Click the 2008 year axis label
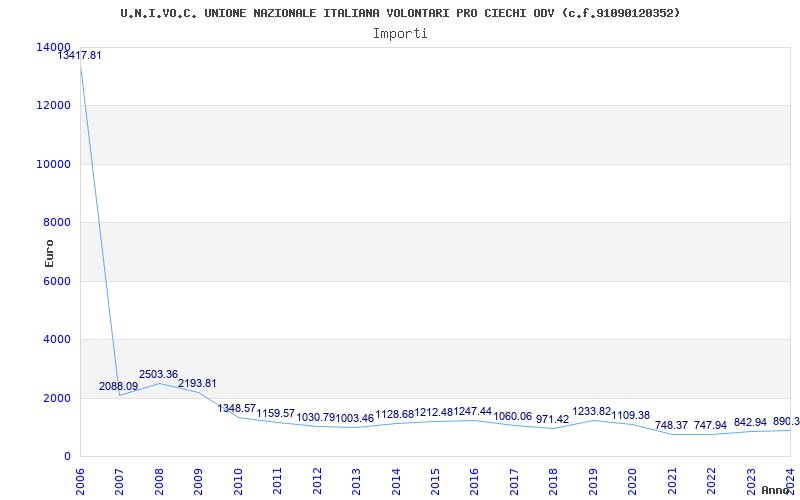 [159, 482]
